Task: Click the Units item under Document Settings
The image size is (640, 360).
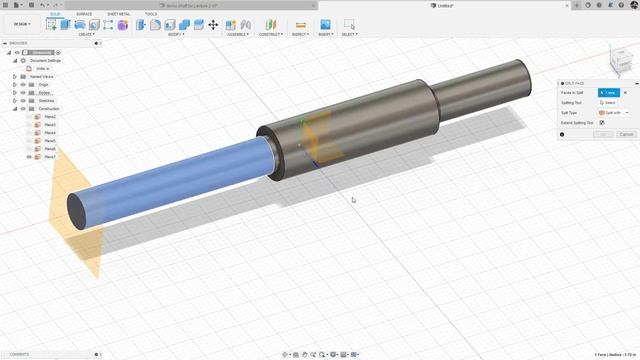Action: [x=42, y=69]
